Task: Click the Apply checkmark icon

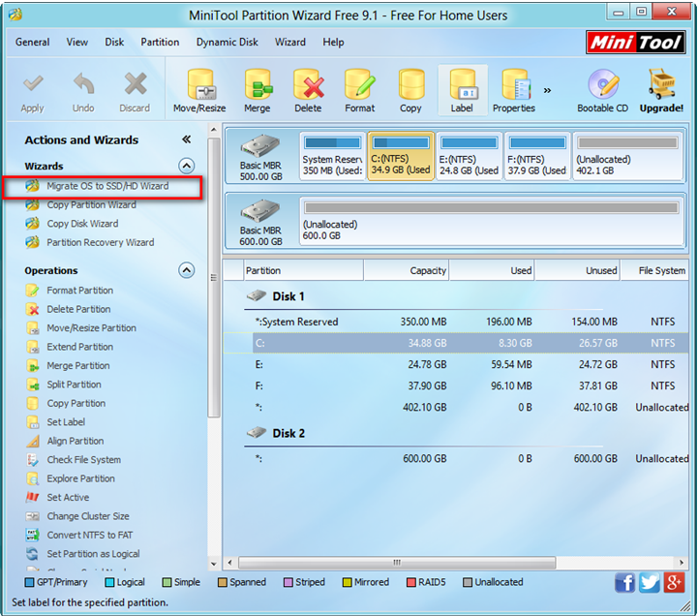Action: [x=33, y=83]
